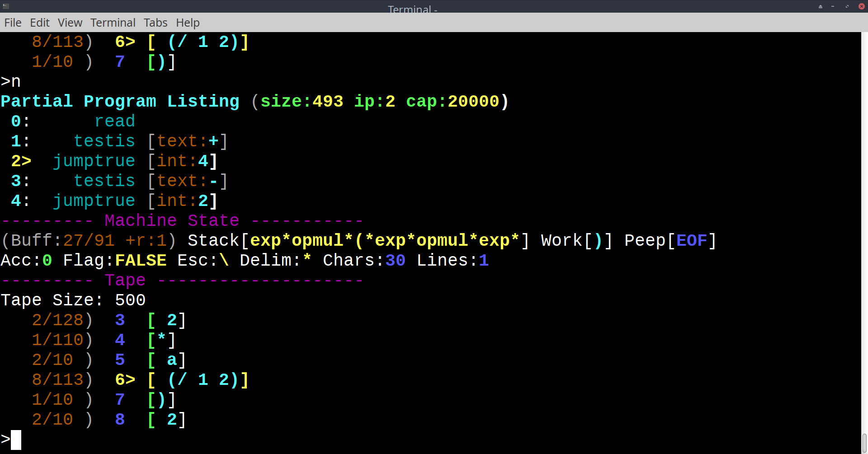Screen dimensions: 868x454
Task: Click the 'FALSE' flag value
Action: tap(141, 260)
